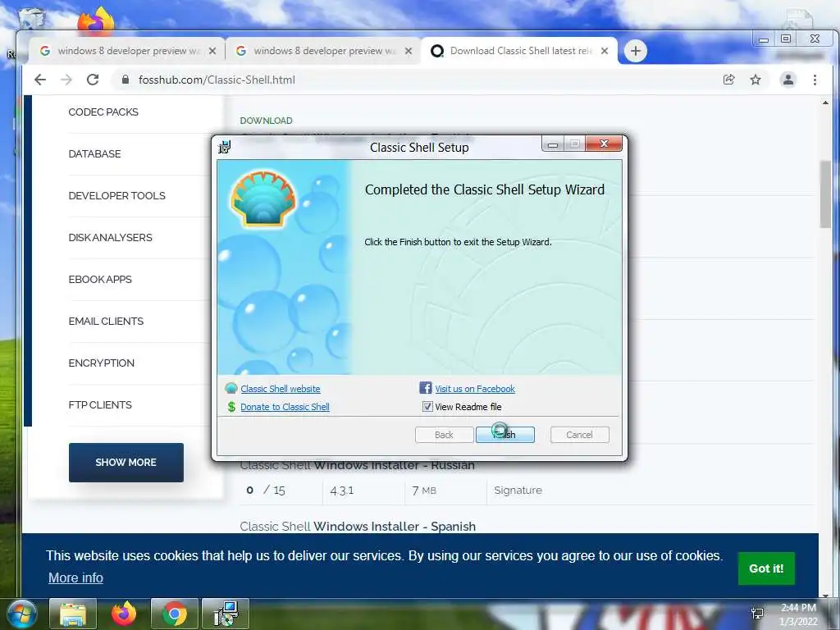Click the address bar URL field
The height and width of the screenshot is (630, 840).
[418, 80]
